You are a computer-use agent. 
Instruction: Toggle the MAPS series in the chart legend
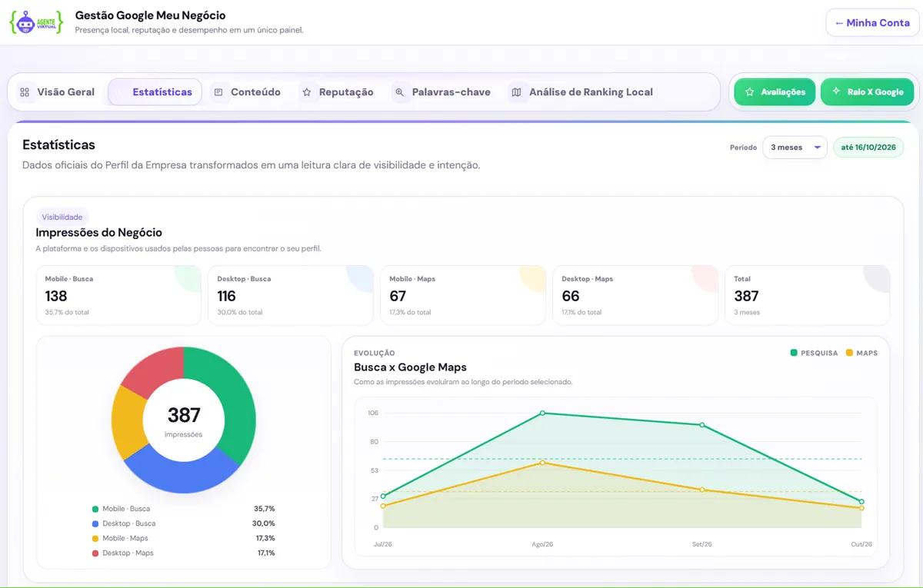click(x=861, y=353)
